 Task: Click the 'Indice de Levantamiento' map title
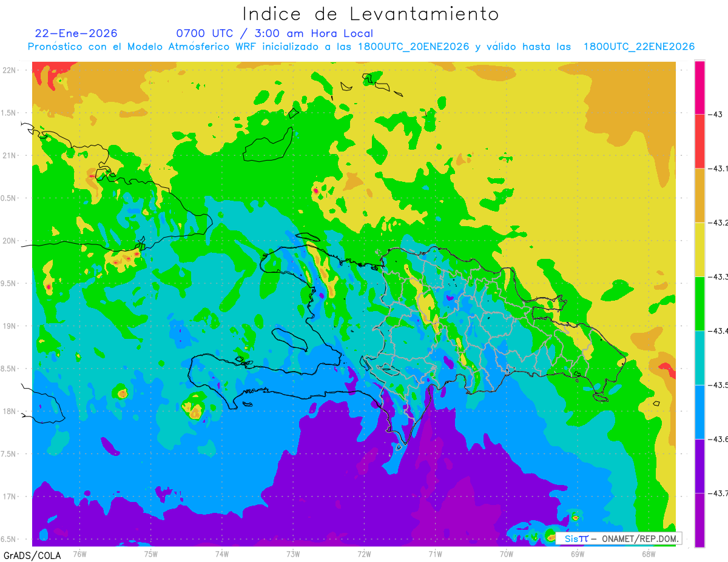pyautogui.click(x=371, y=14)
